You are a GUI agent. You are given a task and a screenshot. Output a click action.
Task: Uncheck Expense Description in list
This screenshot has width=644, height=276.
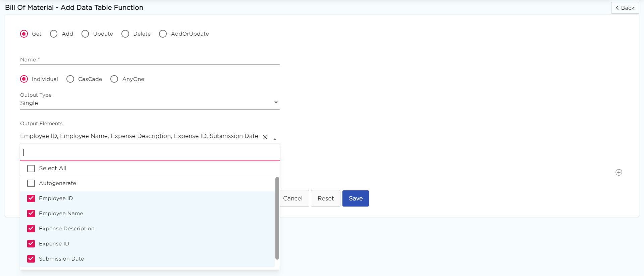click(x=31, y=229)
